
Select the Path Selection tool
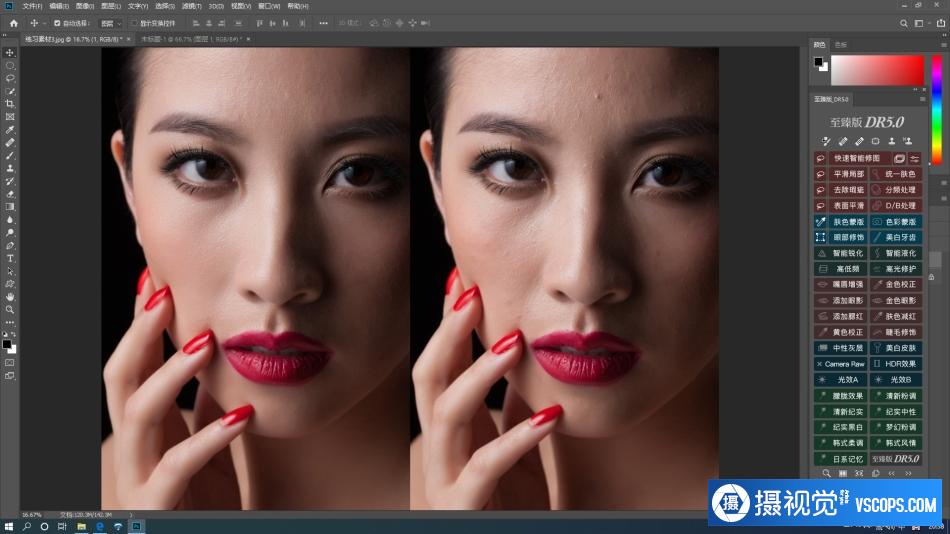coord(10,272)
